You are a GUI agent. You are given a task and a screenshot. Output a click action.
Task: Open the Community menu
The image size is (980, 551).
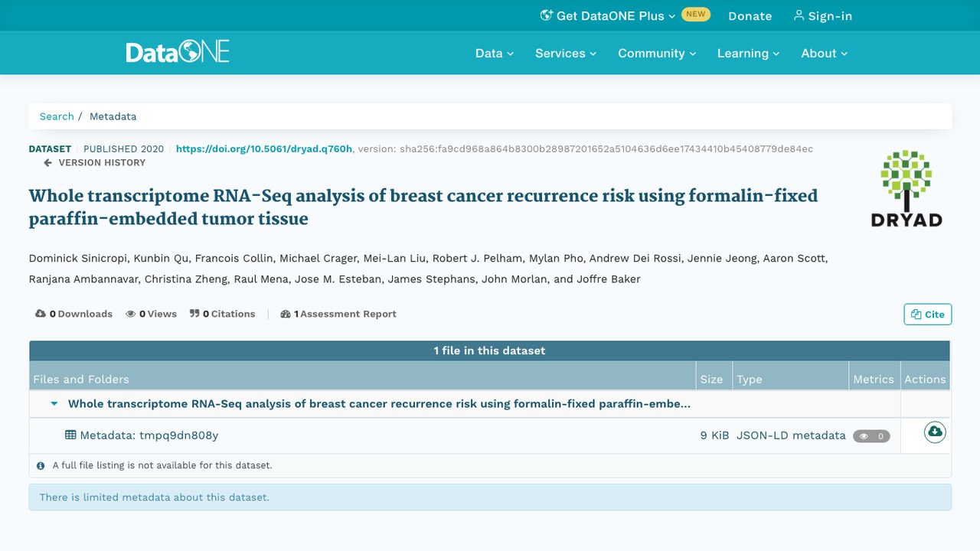click(x=657, y=53)
